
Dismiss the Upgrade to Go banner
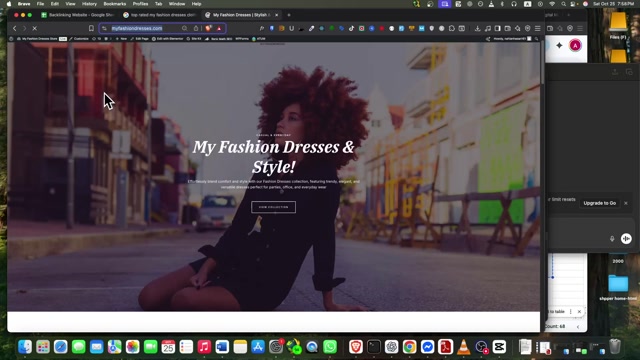click(626, 203)
